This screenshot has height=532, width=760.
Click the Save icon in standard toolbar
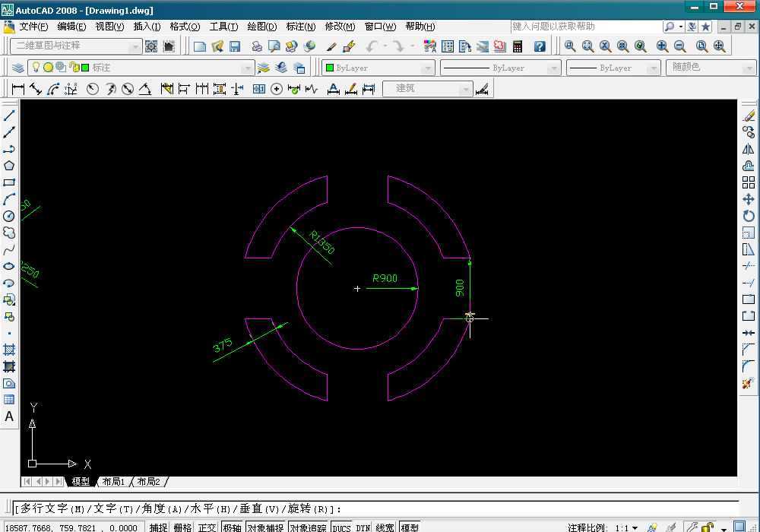tap(235, 46)
